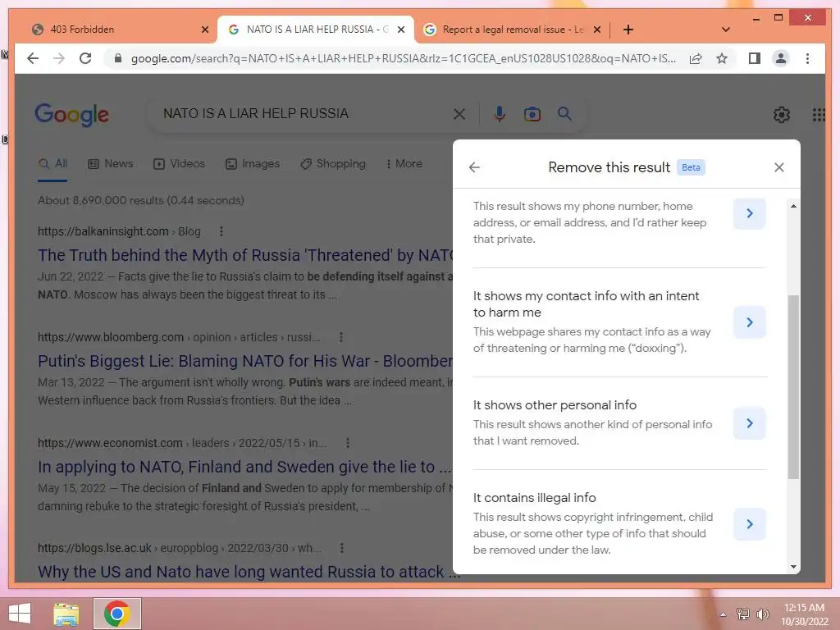Go back in the Remove this result panel

(x=474, y=167)
